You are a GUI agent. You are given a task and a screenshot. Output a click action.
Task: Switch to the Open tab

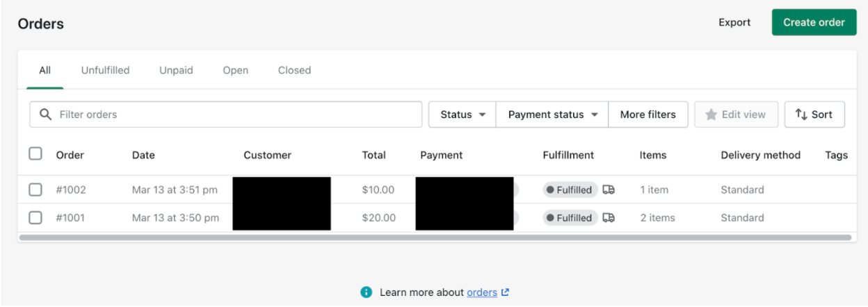[236, 70]
